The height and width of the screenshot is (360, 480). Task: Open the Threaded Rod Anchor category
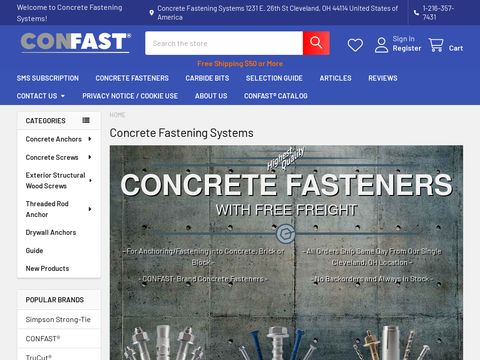tap(47, 209)
